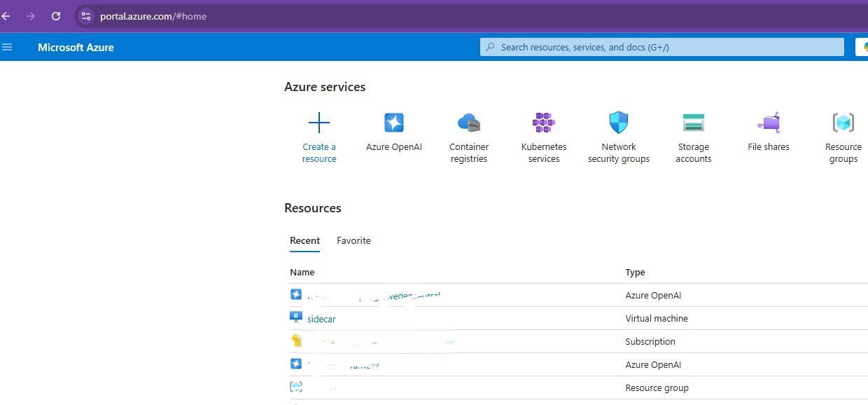Open the portal hamburger menu
This screenshot has width=868, height=405.
tap(7, 47)
